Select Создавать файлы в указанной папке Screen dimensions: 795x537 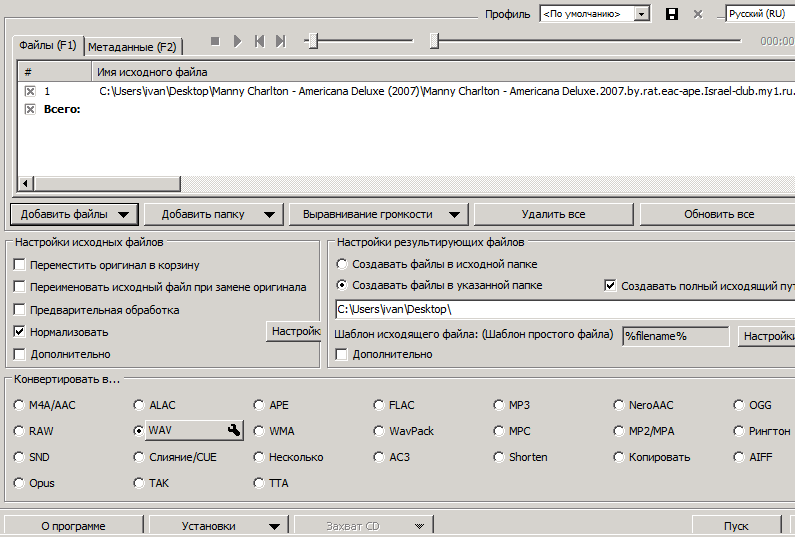[x=342, y=285]
